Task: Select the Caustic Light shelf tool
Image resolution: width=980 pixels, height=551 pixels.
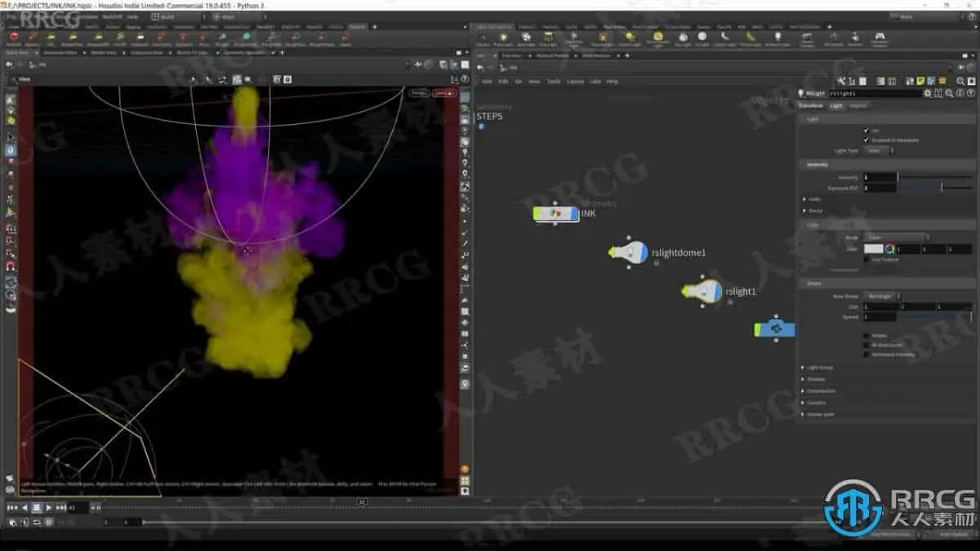Action: click(724, 38)
